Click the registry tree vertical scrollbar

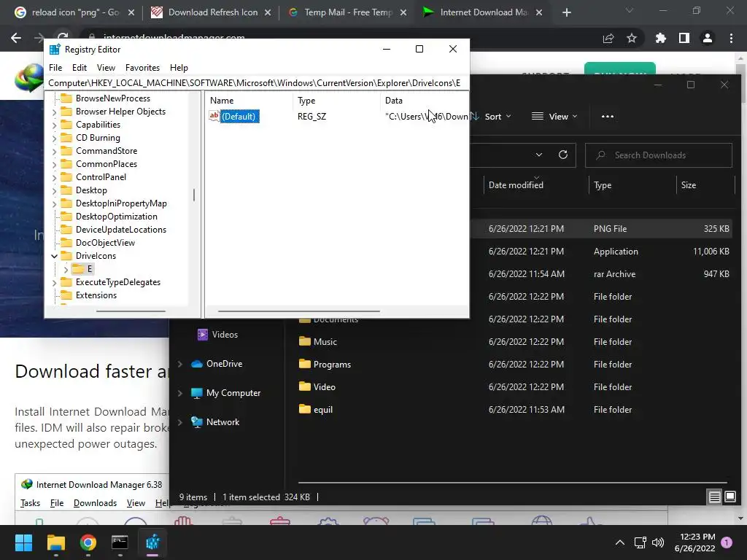pos(194,195)
